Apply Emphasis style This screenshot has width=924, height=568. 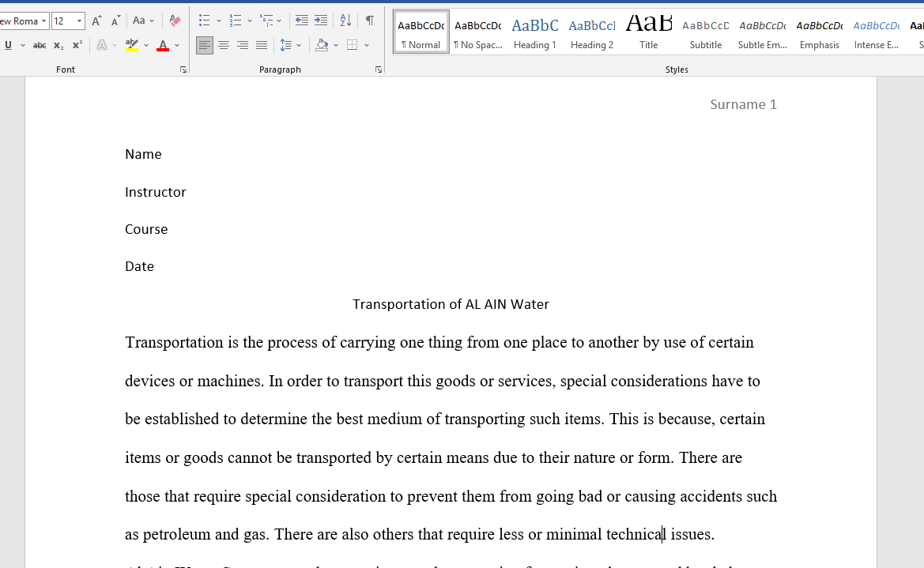(x=820, y=32)
